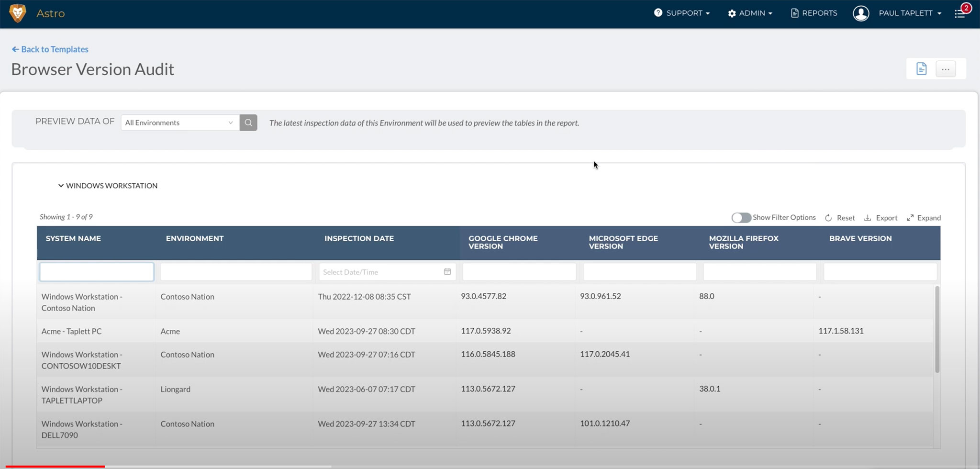Sort by Microsoft Edge Version header
The image size is (980, 469).
[x=623, y=242]
